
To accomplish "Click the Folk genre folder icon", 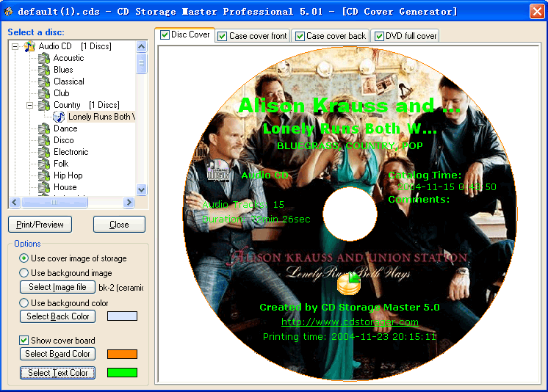I will [x=44, y=164].
